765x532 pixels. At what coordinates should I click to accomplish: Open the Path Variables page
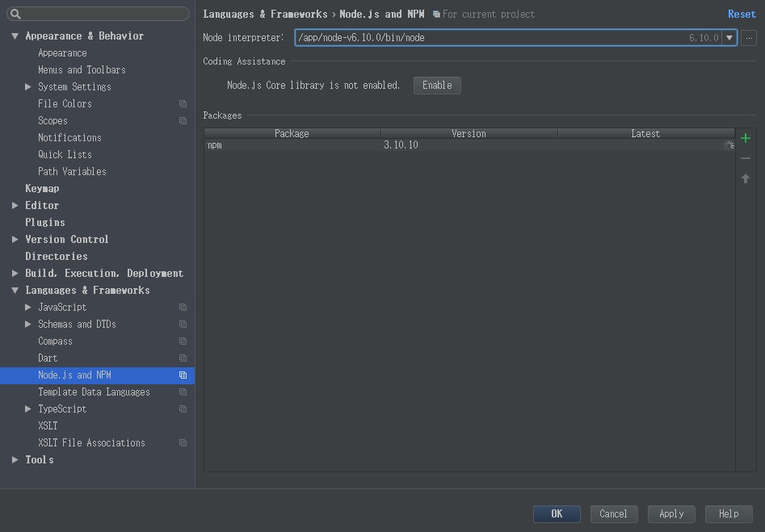pos(72,172)
